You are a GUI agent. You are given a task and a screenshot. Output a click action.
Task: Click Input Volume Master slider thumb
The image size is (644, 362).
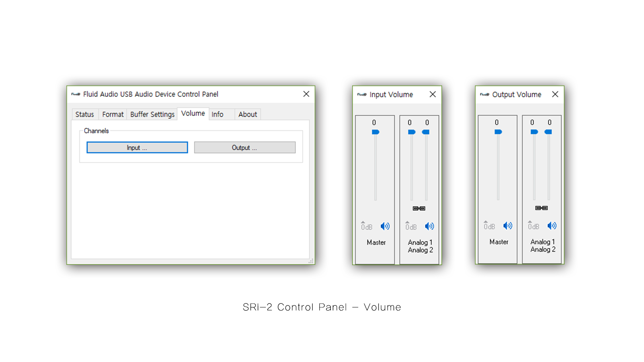[375, 132]
